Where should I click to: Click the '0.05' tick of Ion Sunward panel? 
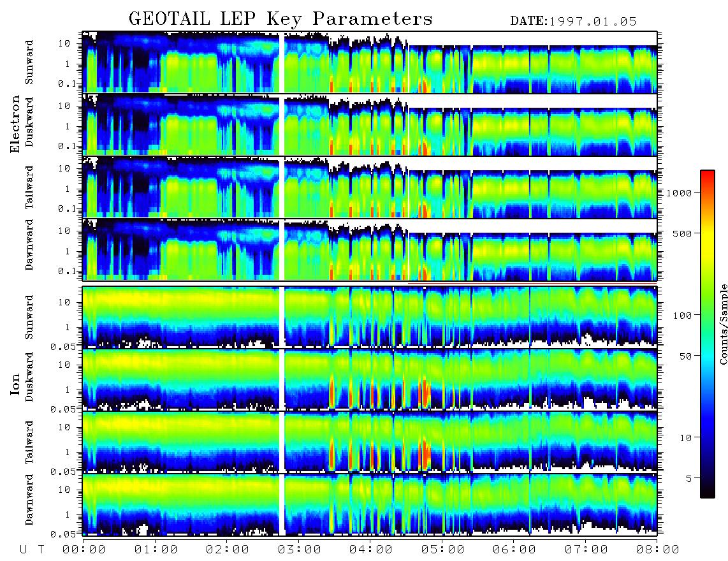(63, 346)
